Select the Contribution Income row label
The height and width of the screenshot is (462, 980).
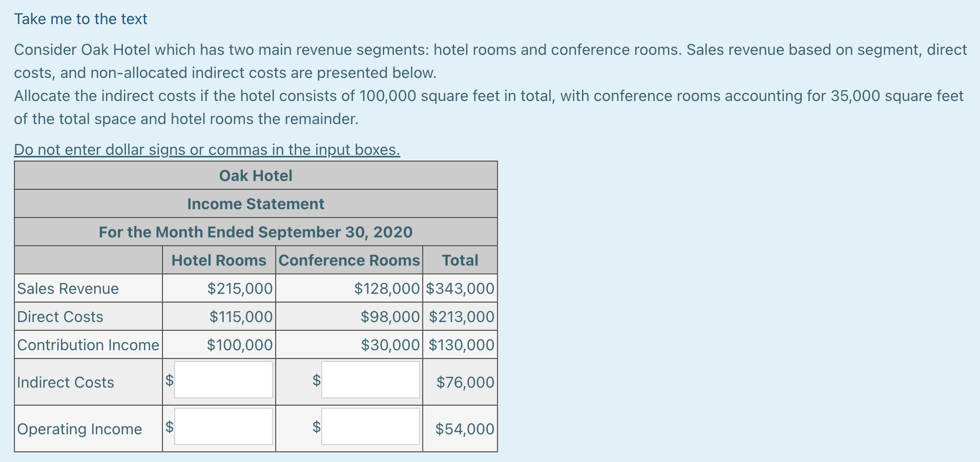[88, 345]
